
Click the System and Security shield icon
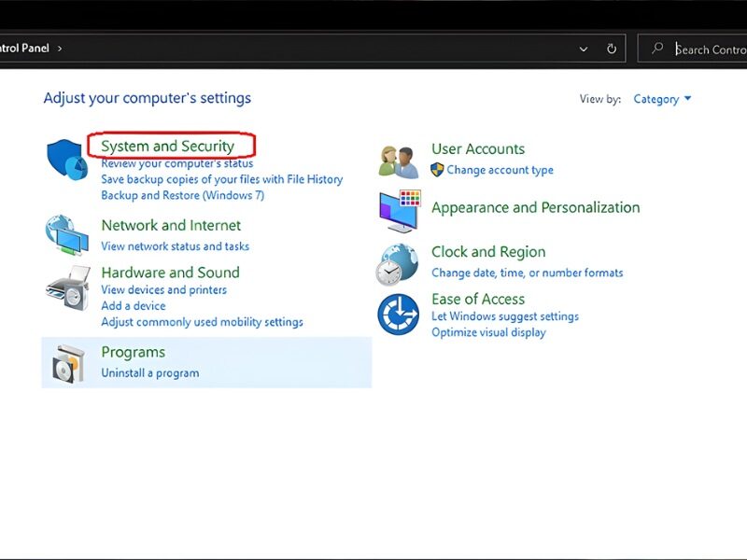67,160
